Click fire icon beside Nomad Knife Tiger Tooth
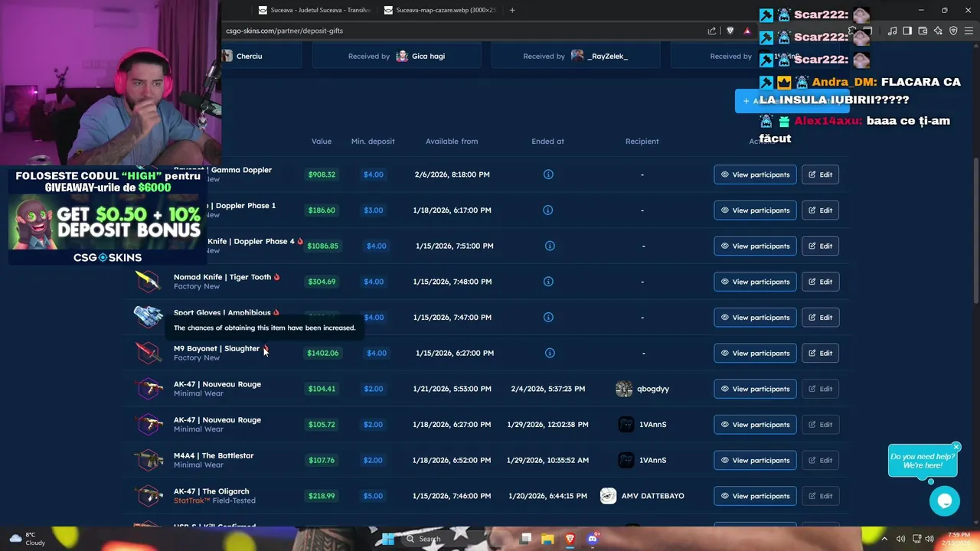Image resolution: width=980 pixels, height=551 pixels. click(x=277, y=276)
